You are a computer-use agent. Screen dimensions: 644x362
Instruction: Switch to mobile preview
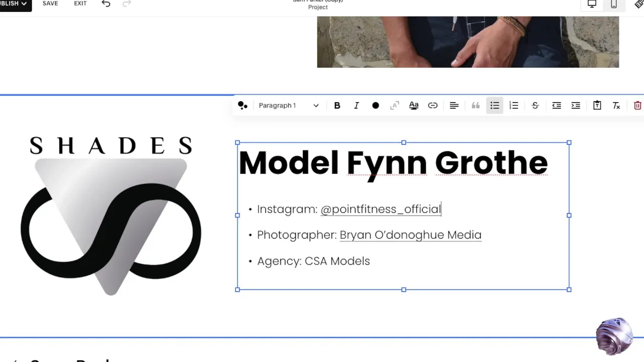coord(614,4)
